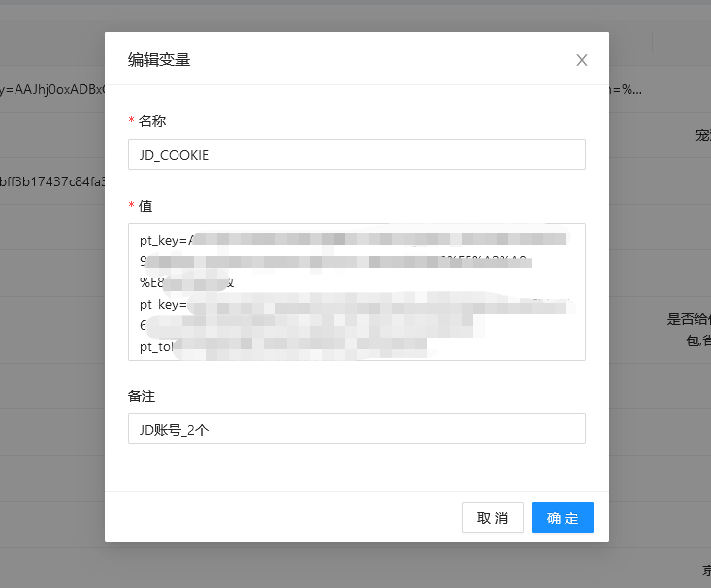The width and height of the screenshot is (711, 588).
Task: Confirm changes with the 确定 button
Action: click(562, 517)
